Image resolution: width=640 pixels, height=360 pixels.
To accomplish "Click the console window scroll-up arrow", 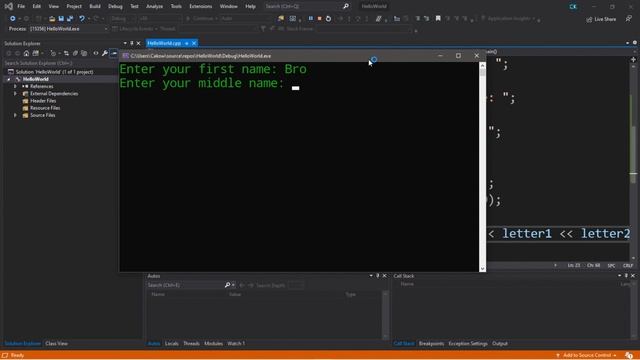I will (482, 65).
